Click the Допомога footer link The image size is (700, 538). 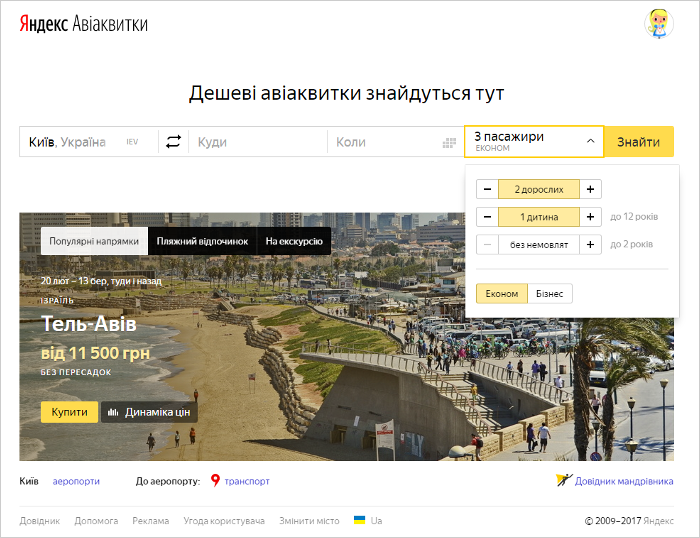coord(96,521)
